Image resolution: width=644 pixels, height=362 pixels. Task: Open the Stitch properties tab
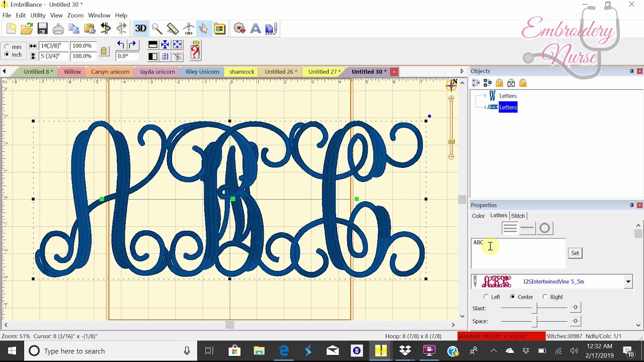(x=518, y=216)
